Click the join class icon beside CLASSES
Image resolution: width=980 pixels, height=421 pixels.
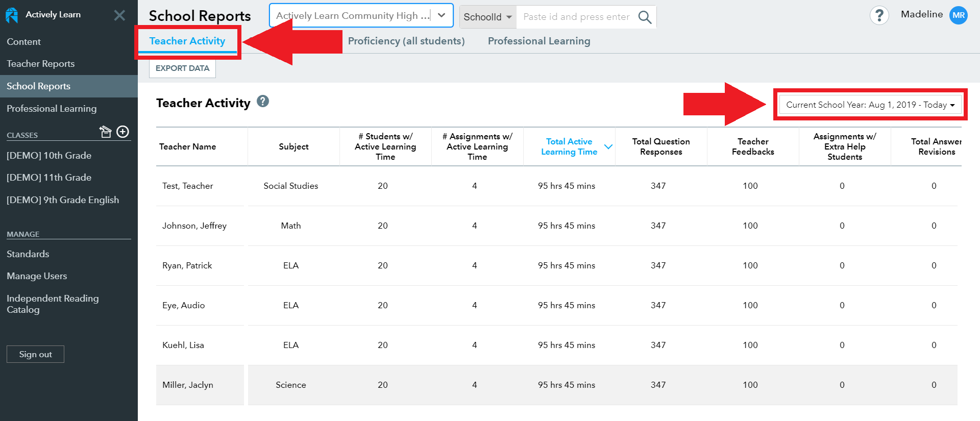[x=105, y=132]
